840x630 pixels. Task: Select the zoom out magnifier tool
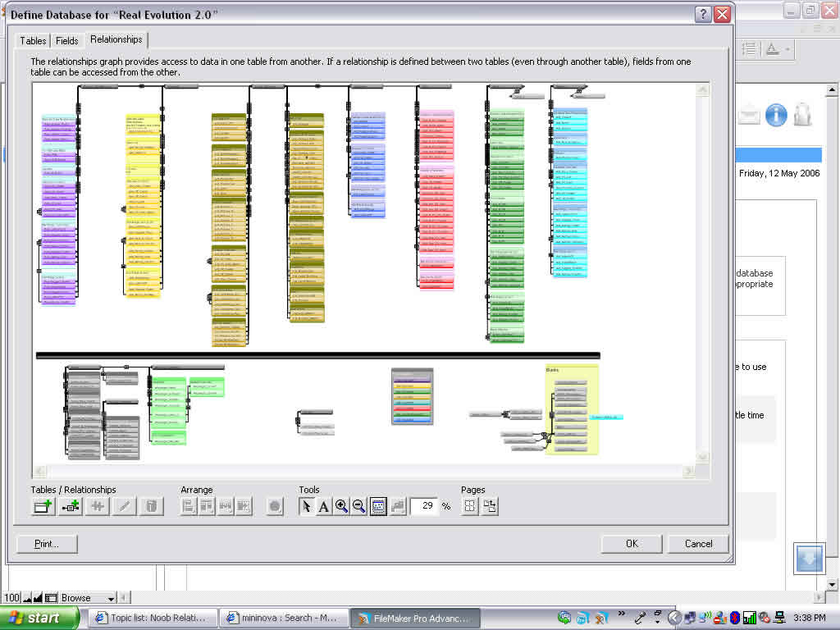point(359,505)
